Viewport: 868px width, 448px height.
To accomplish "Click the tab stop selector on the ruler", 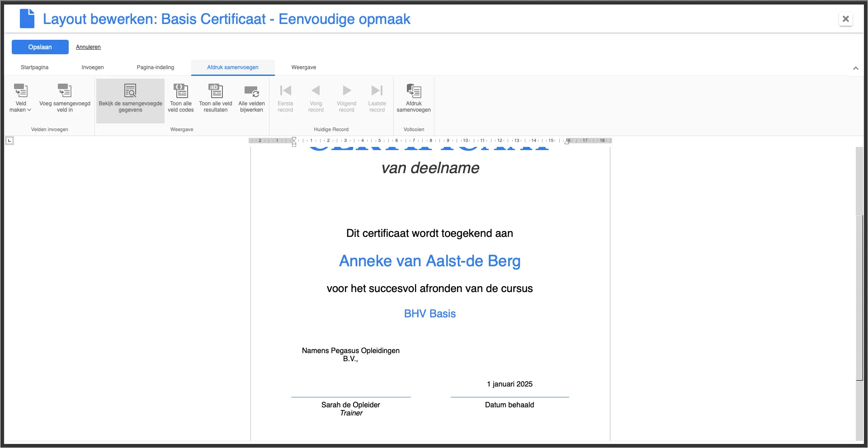I will (x=9, y=141).
